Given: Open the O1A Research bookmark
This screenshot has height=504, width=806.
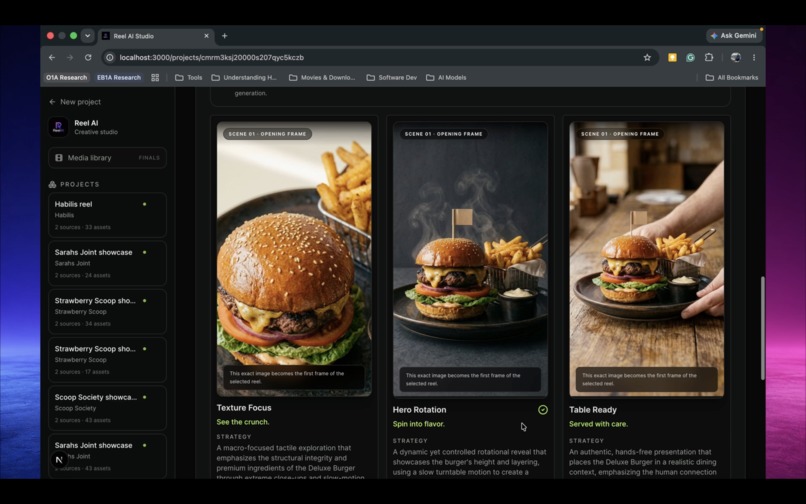Looking at the screenshot, I should [67, 78].
